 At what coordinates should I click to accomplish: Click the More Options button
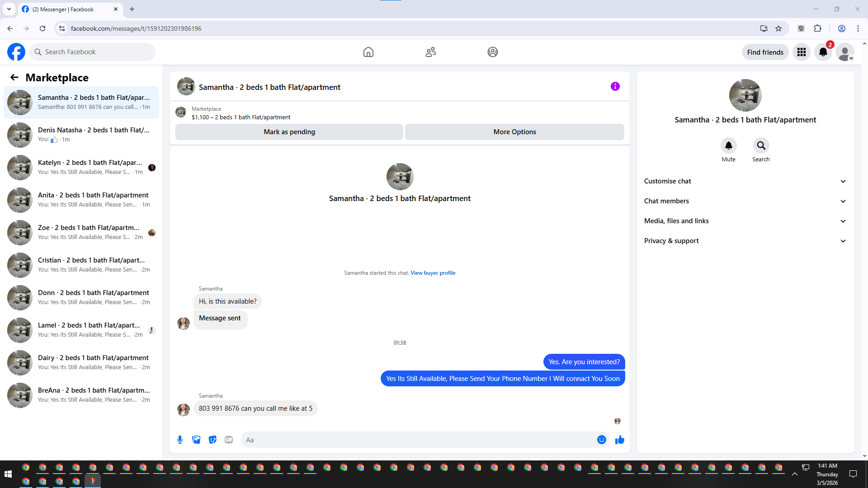[514, 132]
